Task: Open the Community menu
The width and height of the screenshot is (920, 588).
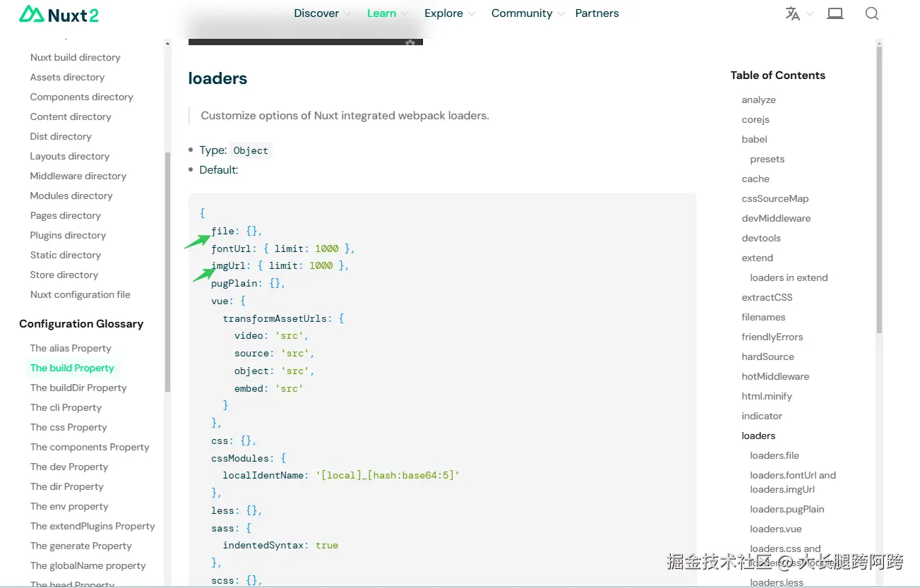Action: click(522, 13)
